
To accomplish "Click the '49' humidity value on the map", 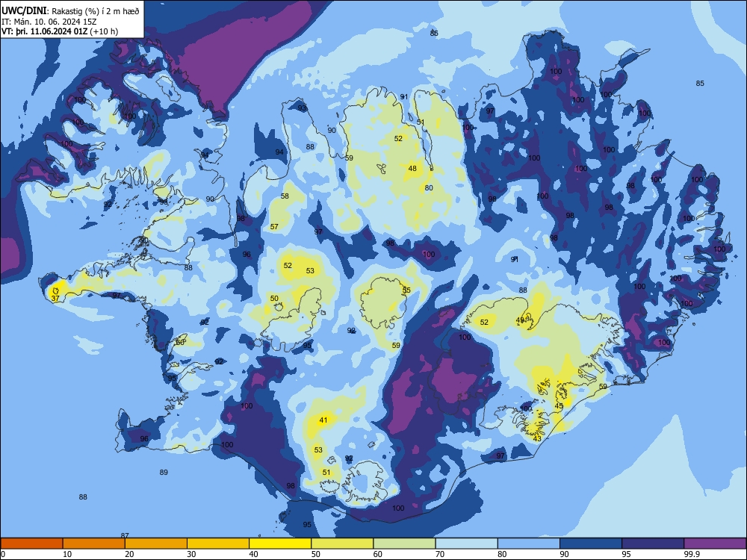I will [520, 320].
